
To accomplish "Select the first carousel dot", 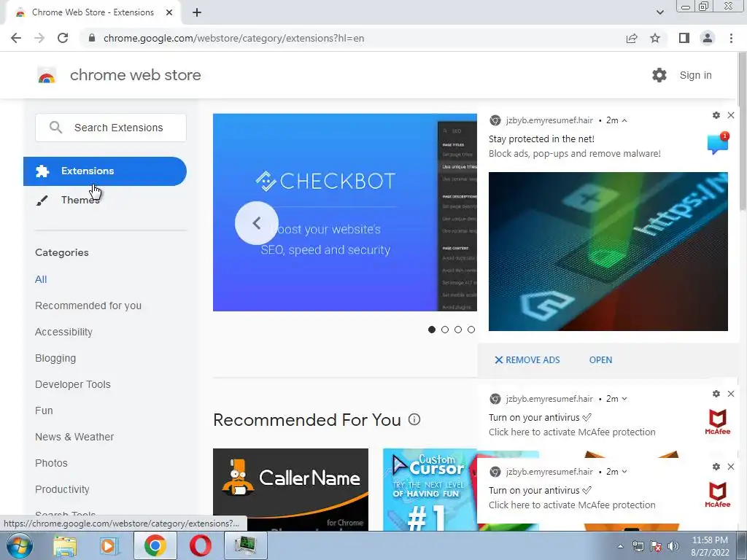I will 432,330.
